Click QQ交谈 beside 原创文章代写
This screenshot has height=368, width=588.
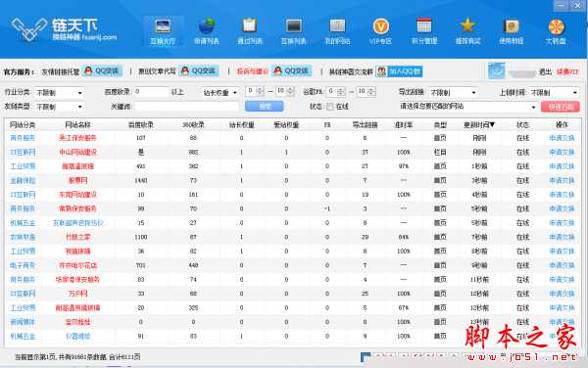point(199,70)
